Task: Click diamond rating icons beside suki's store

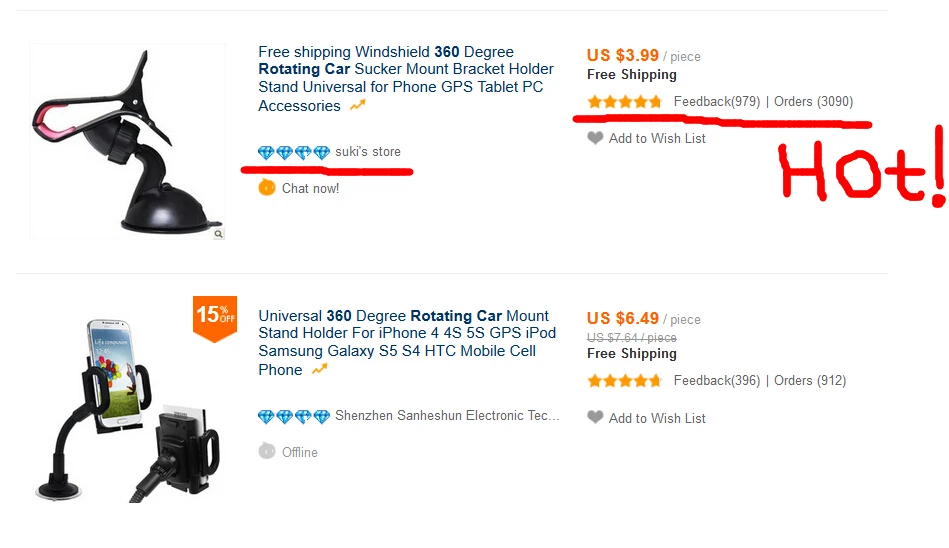Action: 293,152
